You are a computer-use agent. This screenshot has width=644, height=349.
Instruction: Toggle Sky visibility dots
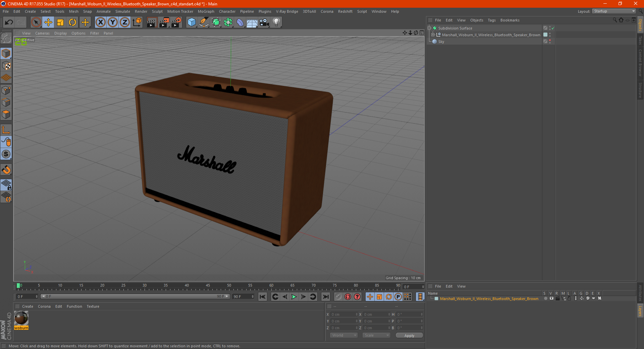550,42
